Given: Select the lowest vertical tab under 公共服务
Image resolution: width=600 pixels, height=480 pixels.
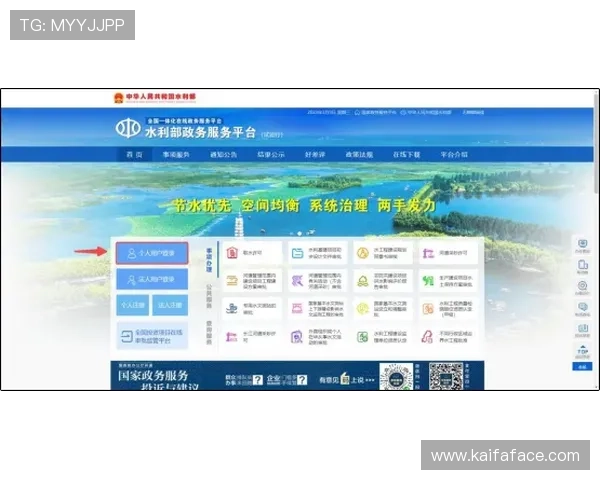Looking at the screenshot, I should pos(209,332).
